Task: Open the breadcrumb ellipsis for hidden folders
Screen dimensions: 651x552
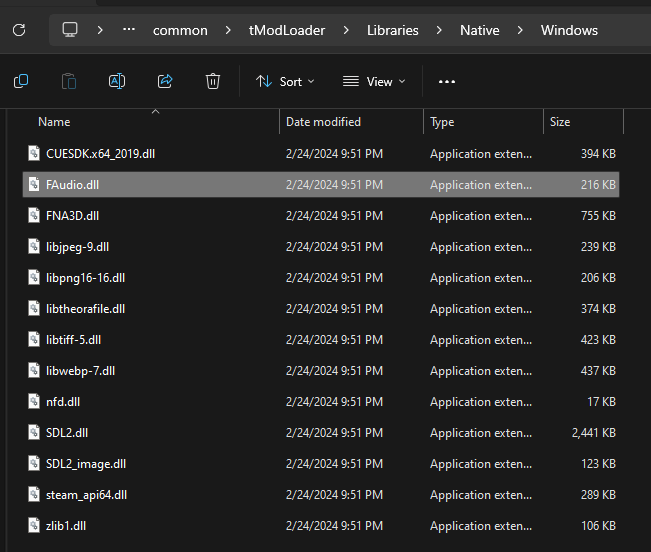Action: [x=129, y=29]
